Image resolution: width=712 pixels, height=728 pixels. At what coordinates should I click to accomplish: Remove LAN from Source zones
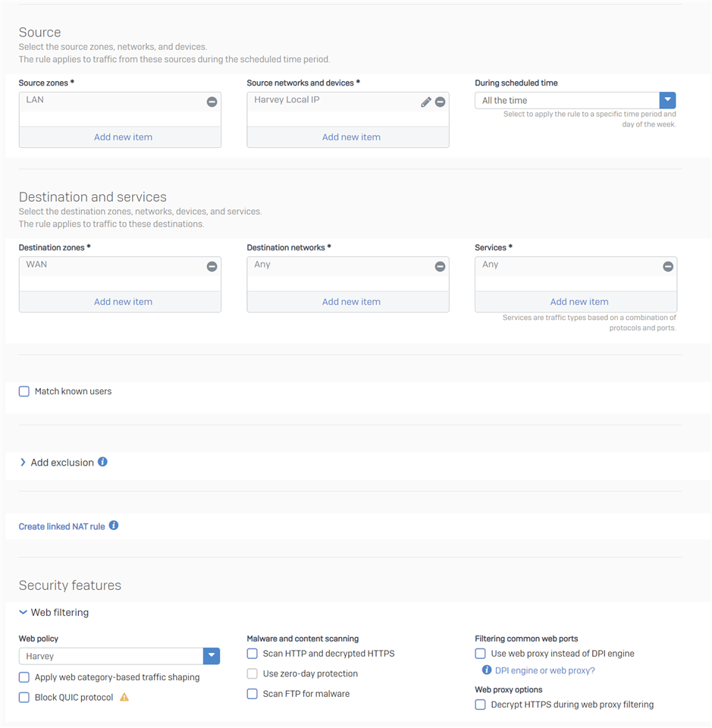[212, 102]
